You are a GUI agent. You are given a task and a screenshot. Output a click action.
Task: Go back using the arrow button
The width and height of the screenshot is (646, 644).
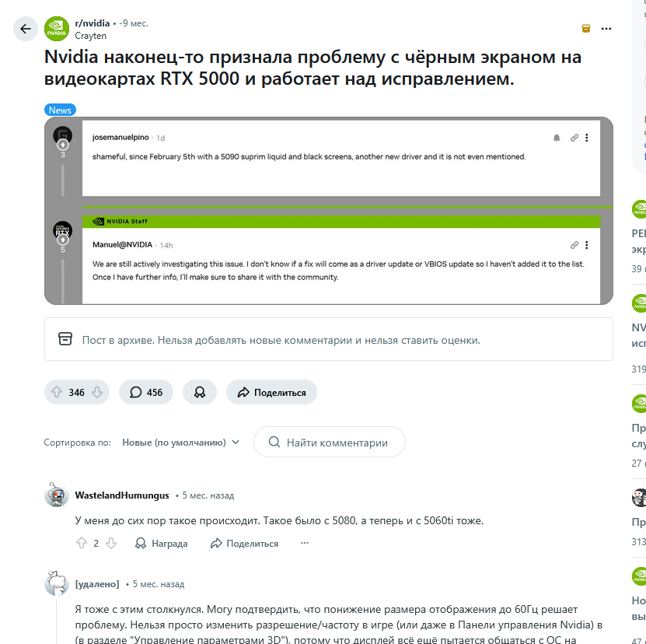[26, 29]
